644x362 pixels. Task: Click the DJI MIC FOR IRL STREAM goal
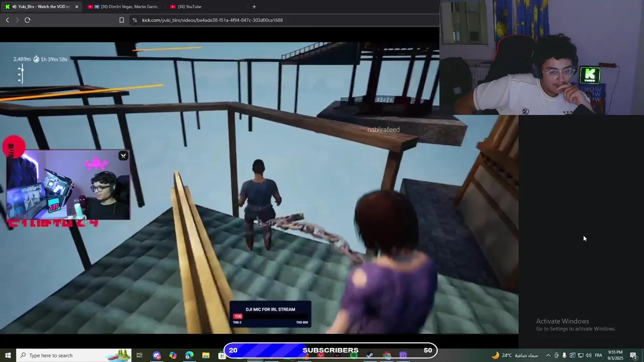270,314
